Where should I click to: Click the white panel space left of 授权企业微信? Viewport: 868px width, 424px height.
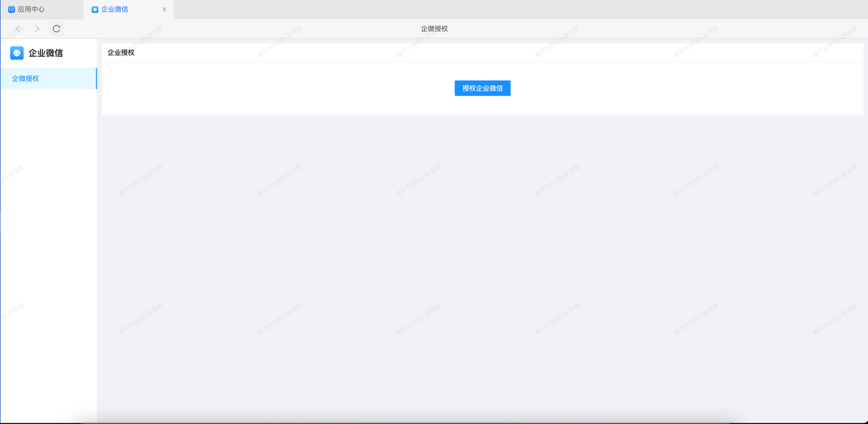278,88
